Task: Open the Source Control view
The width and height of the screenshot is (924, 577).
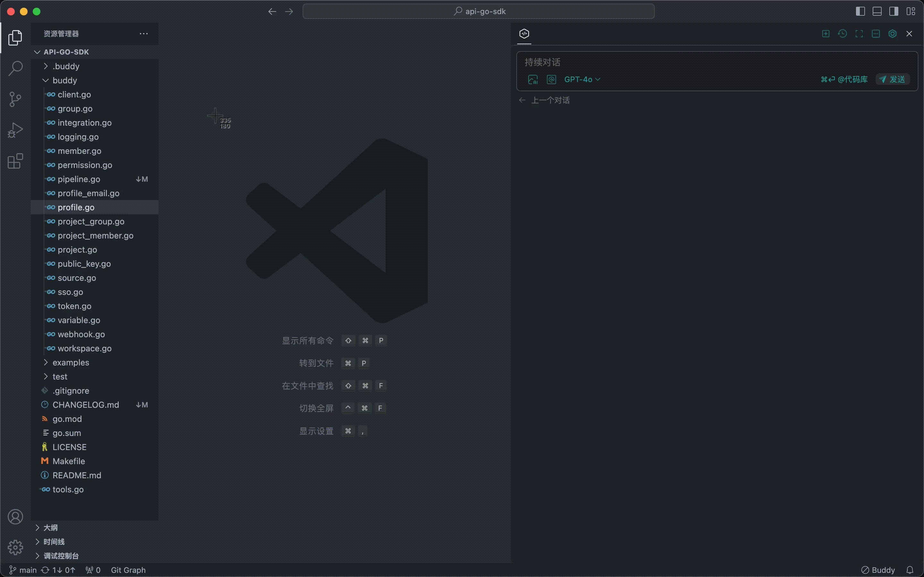Action: tap(15, 99)
